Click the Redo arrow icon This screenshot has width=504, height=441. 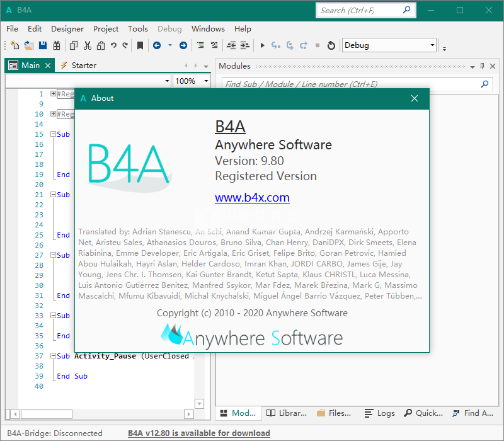point(125,45)
